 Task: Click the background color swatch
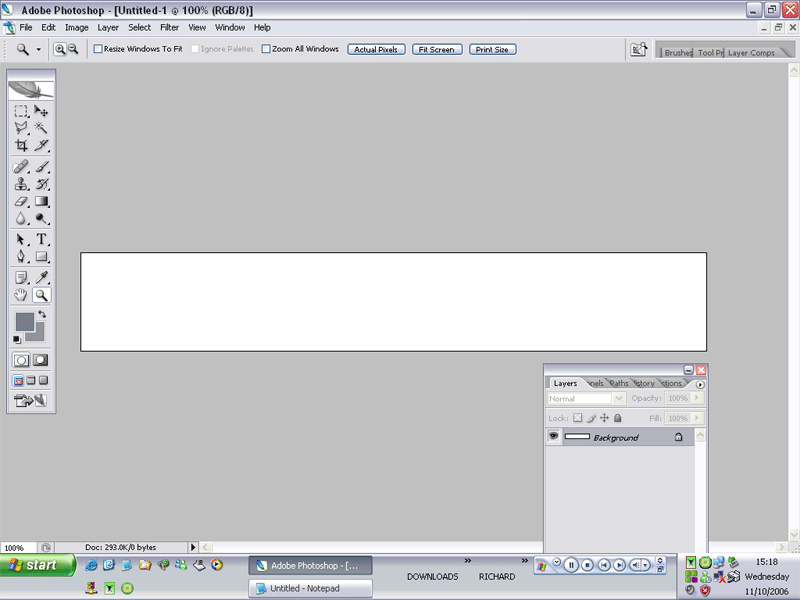[x=37, y=334]
